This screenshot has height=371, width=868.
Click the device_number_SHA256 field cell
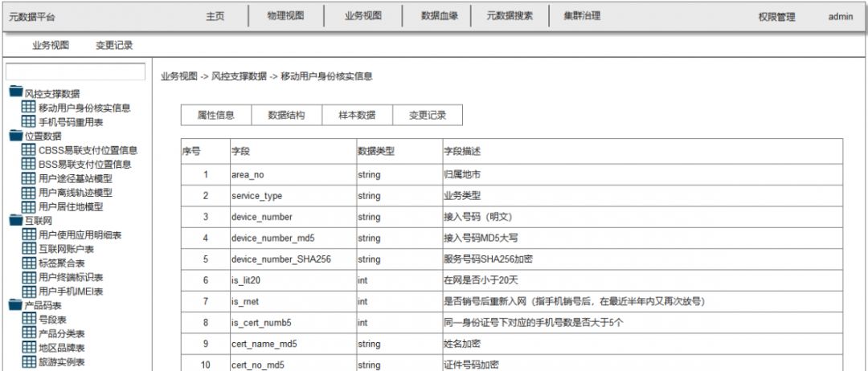coord(293,259)
